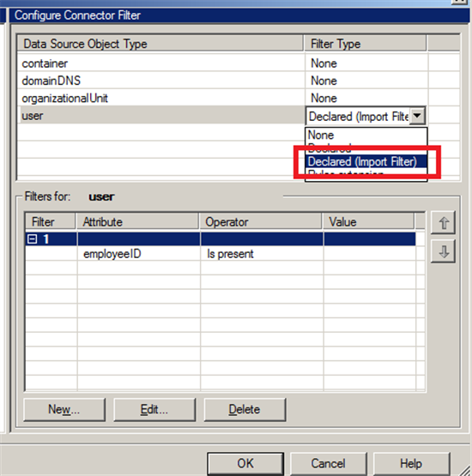Select the employeeID filter condition row

coord(221,254)
